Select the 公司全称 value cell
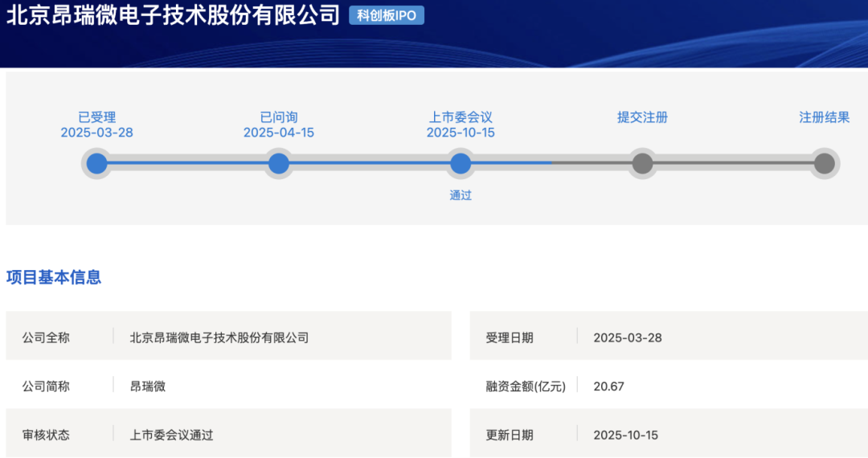The width and height of the screenshot is (868, 458). tap(219, 337)
